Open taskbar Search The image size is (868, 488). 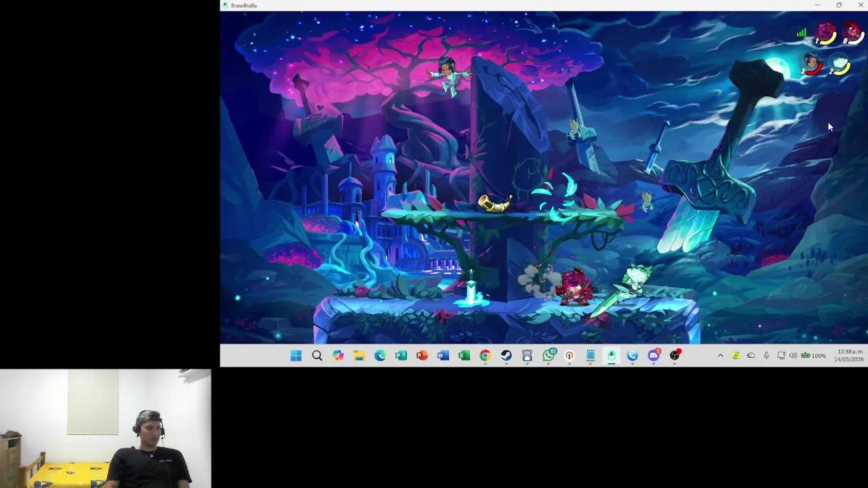(317, 356)
